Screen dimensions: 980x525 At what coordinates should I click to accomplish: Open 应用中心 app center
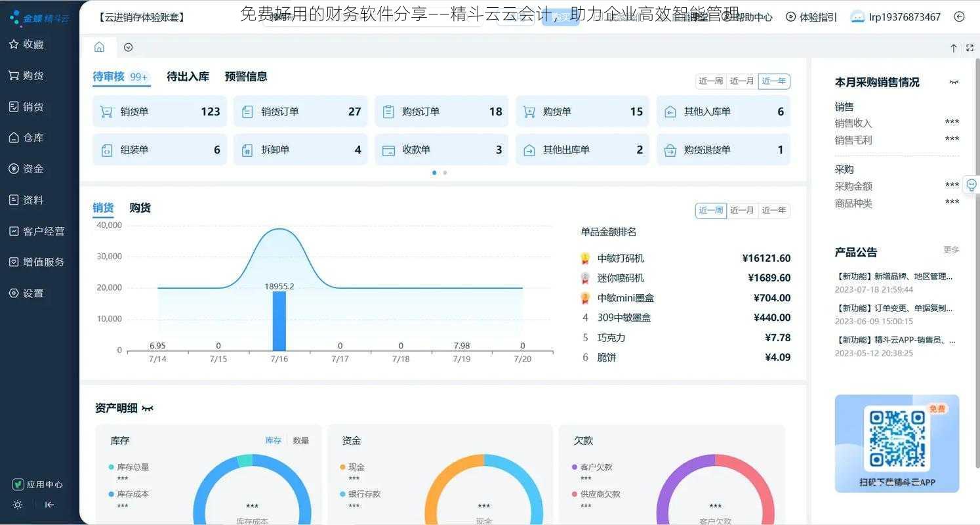tap(38, 484)
